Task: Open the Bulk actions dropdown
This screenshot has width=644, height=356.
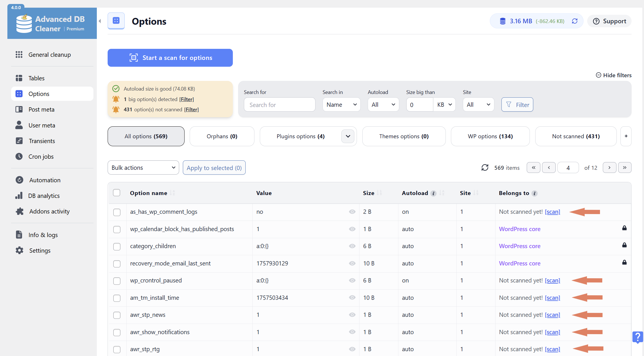Action: (143, 168)
